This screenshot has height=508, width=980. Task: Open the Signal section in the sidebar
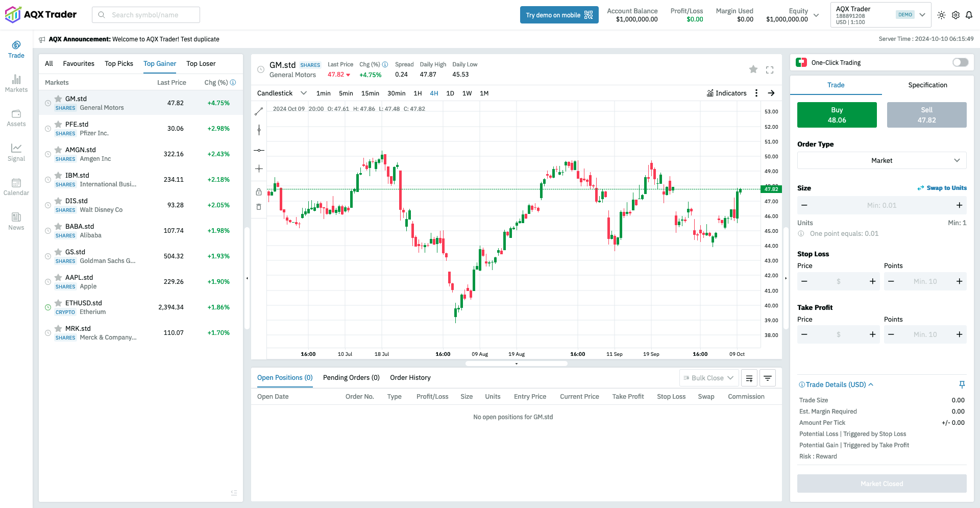point(16,152)
